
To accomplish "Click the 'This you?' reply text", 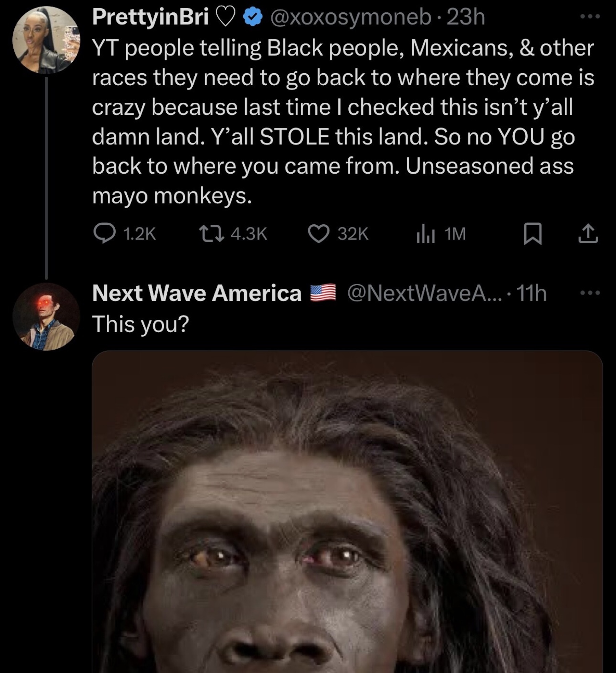I will pyautogui.click(x=140, y=324).
